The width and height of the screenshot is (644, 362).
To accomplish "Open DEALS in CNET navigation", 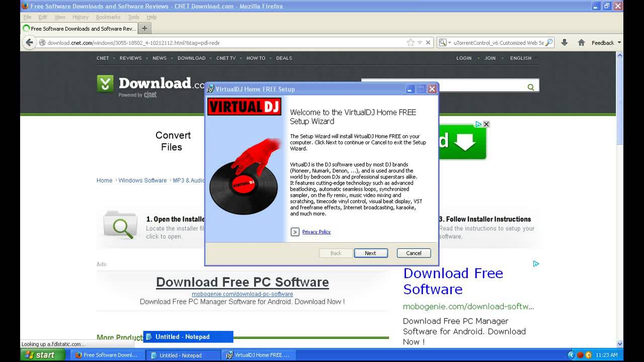I will (284, 58).
